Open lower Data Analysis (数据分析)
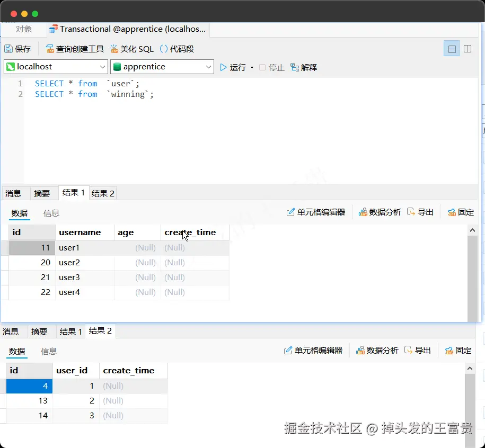485x448 pixels. pos(377,351)
